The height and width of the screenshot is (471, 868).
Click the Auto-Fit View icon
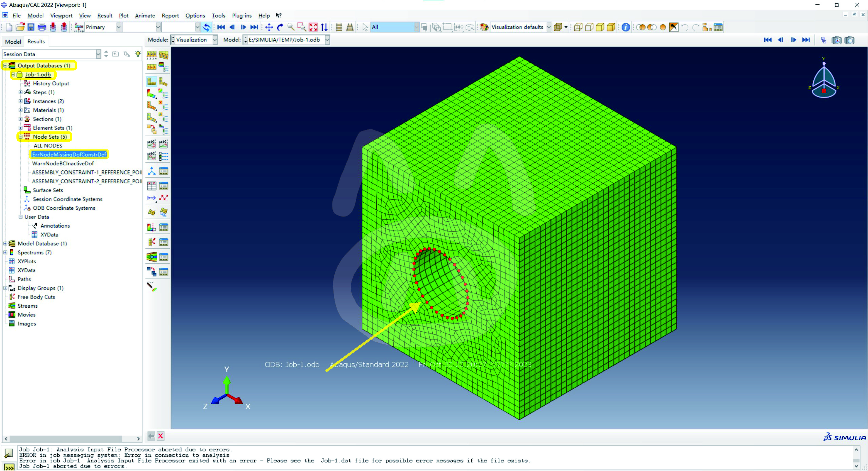tap(313, 27)
